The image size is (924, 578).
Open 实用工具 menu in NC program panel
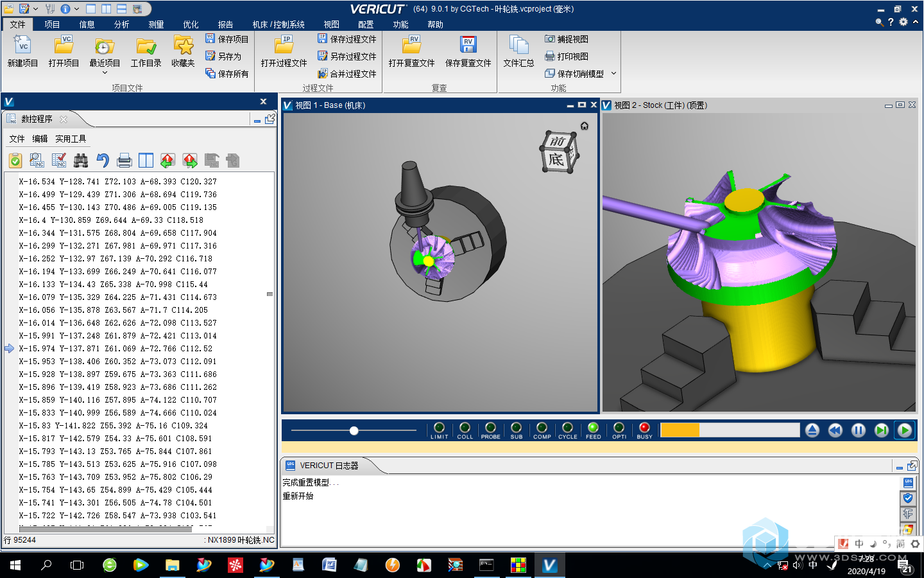(x=71, y=139)
